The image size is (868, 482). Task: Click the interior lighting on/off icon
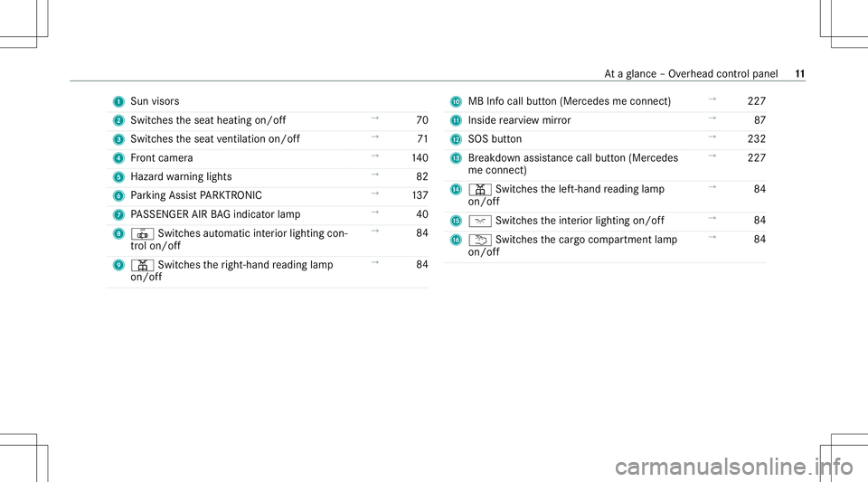pyautogui.click(x=480, y=222)
